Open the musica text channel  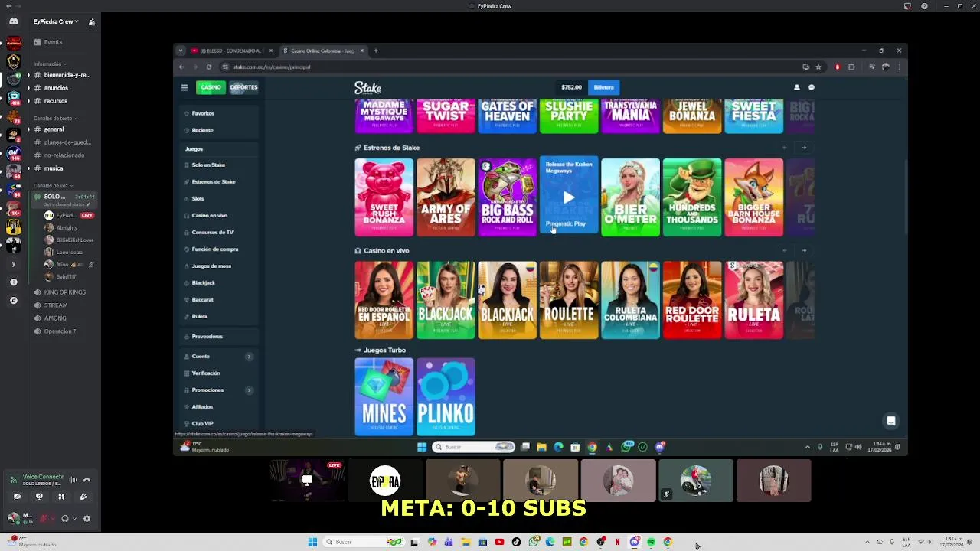[54, 168]
